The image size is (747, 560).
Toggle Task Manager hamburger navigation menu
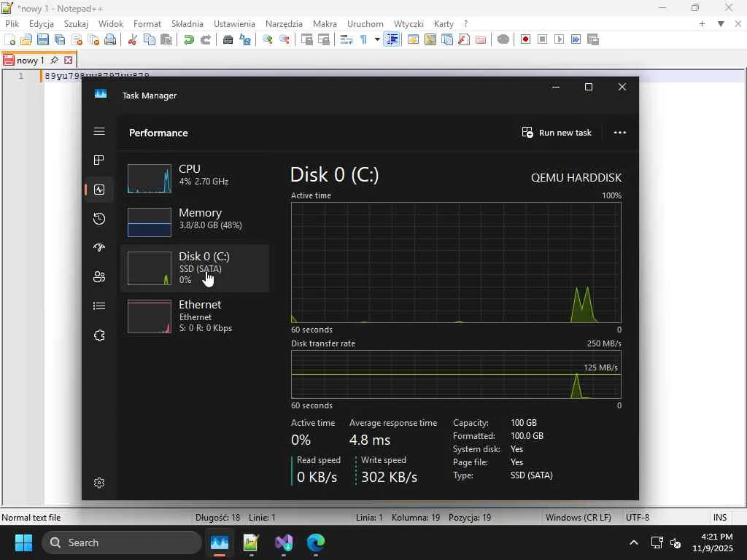coord(99,131)
